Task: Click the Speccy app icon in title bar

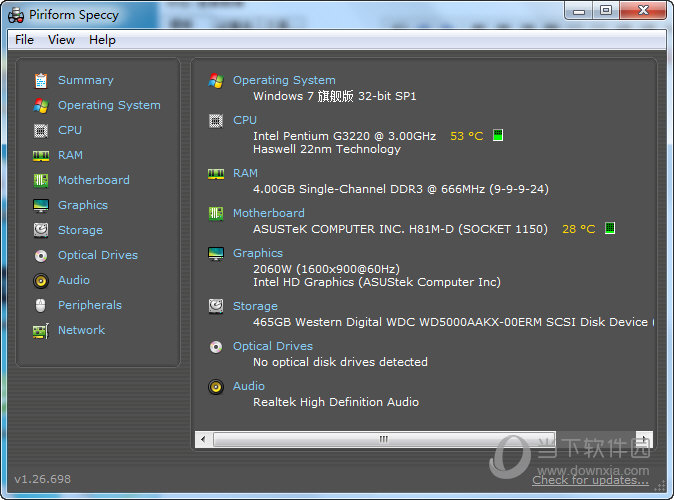Action: tap(16, 15)
